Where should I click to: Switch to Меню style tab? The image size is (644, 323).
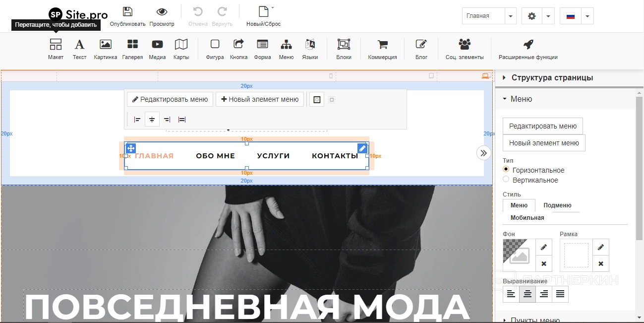coord(519,205)
